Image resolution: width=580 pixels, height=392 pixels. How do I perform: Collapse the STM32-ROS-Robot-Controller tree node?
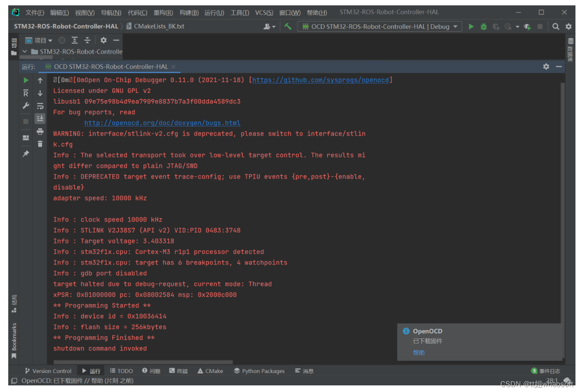click(x=25, y=52)
